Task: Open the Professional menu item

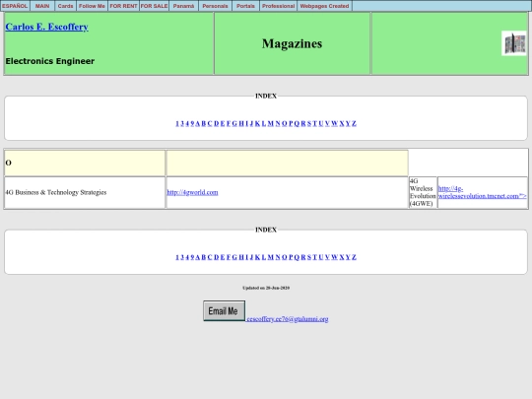Action: [278, 6]
